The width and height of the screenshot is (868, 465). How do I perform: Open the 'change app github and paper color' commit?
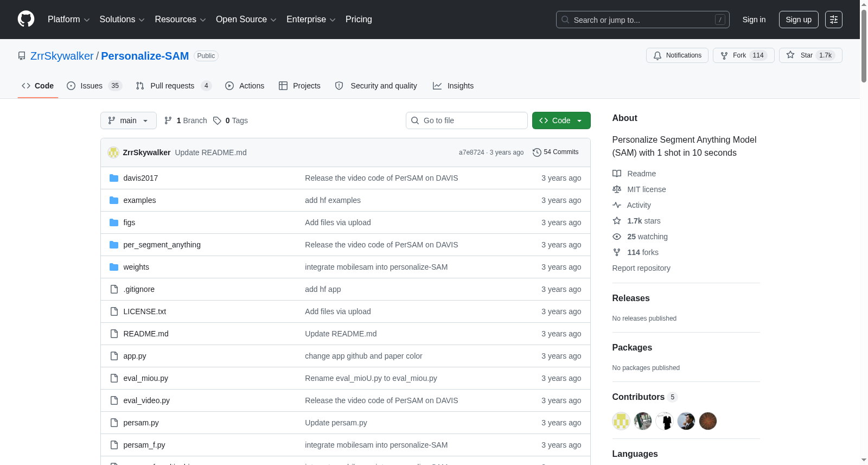(x=363, y=356)
